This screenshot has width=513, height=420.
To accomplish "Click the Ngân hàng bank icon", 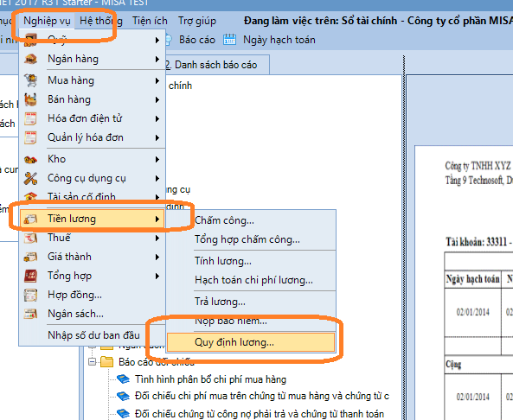I will point(30,59).
